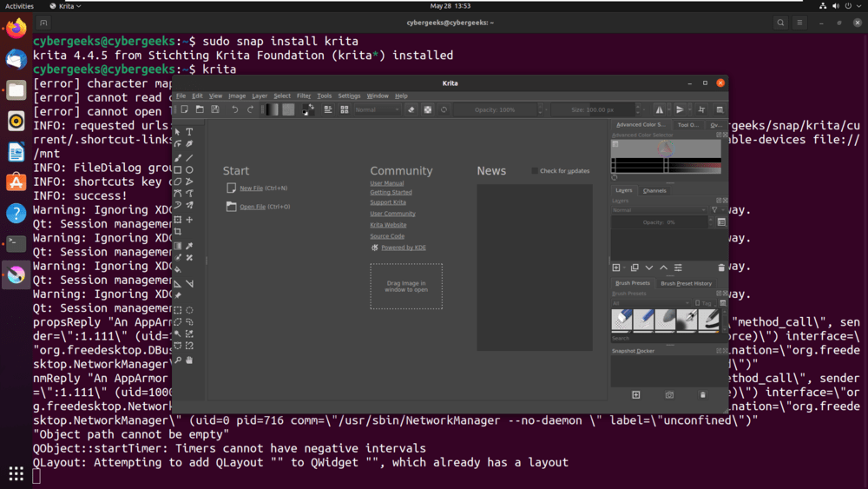Open the Layers blending mode dropdown
868x489 pixels.
(x=659, y=210)
